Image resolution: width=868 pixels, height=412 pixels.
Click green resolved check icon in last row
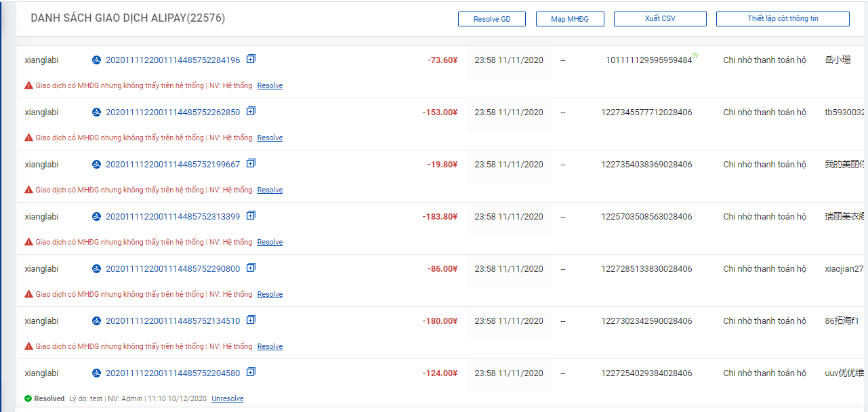[x=28, y=398]
